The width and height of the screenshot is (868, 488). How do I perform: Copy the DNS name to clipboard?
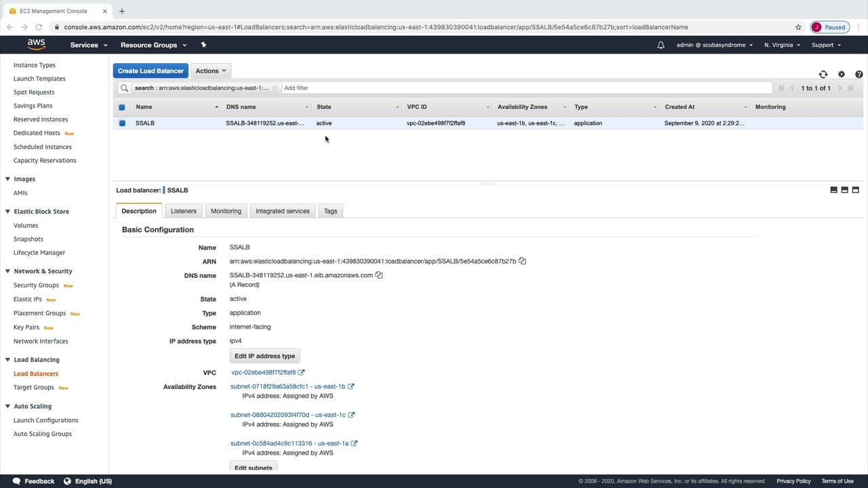coord(379,275)
